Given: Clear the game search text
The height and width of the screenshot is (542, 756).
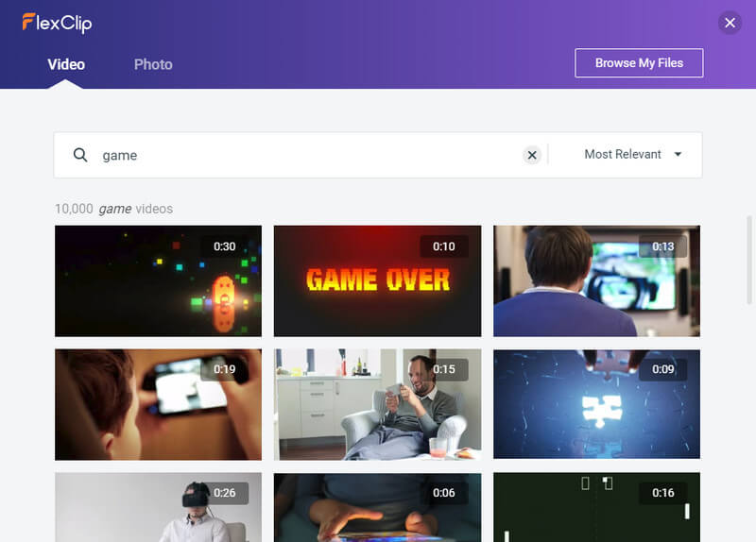Looking at the screenshot, I should (532, 155).
